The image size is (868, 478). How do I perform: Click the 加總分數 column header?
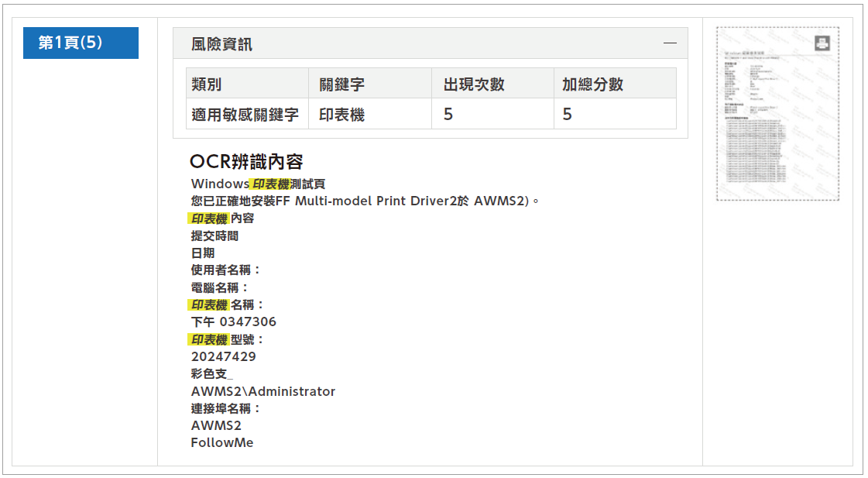592,84
